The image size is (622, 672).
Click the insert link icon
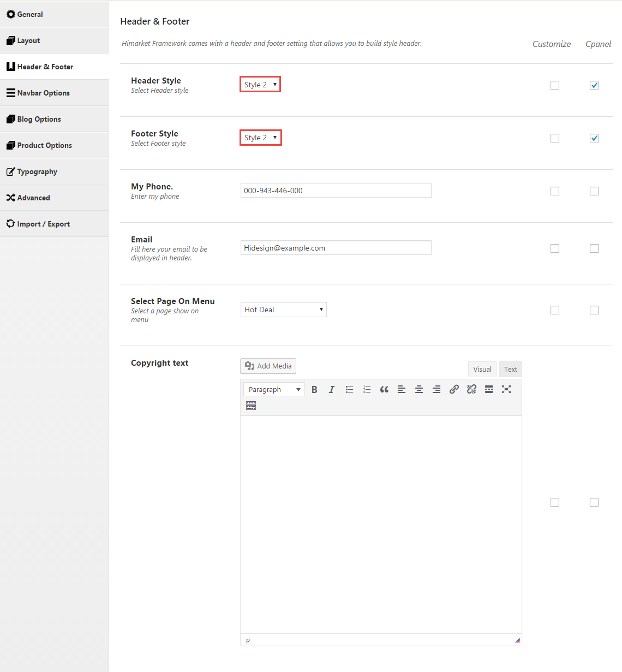click(x=454, y=389)
